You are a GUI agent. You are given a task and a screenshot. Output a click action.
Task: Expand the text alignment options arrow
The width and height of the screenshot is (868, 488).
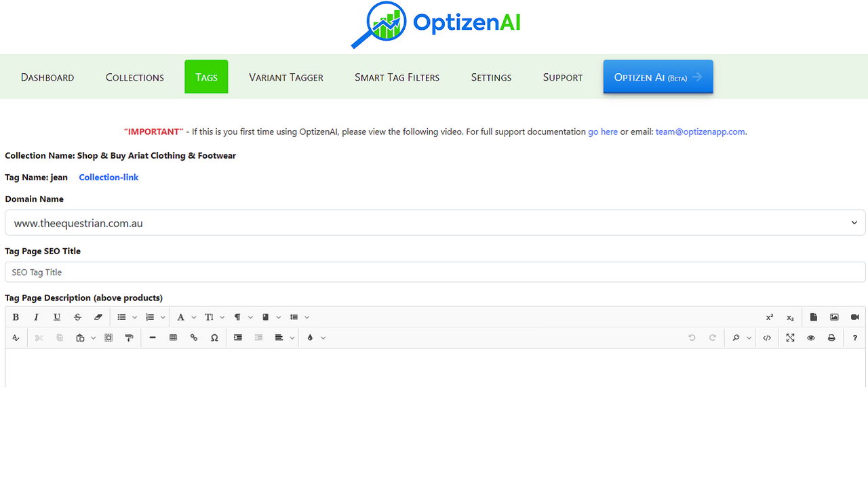[x=292, y=338]
